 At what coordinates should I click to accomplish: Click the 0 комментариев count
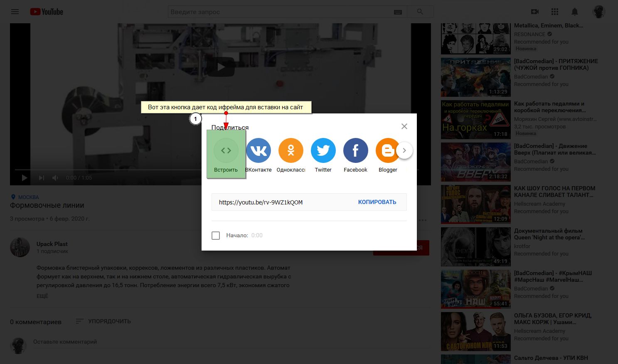click(36, 322)
